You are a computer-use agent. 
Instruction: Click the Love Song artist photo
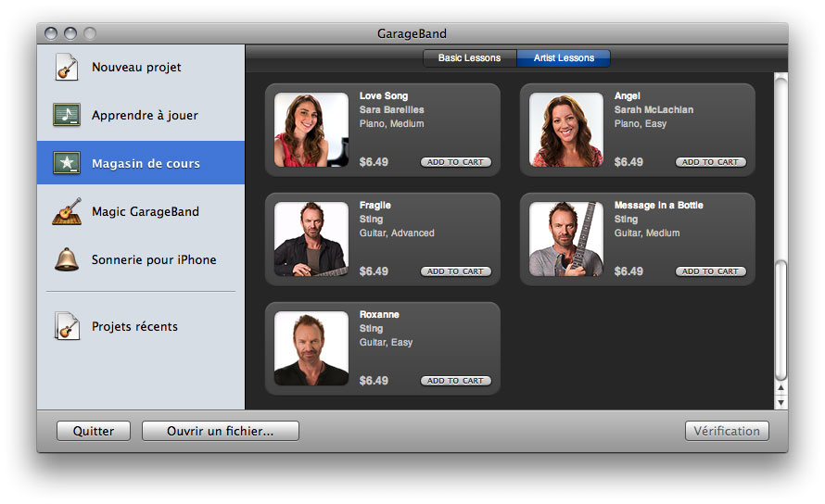coord(311,130)
